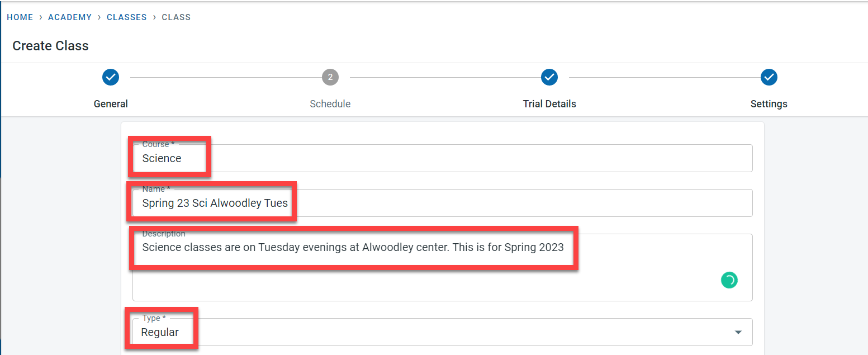
Task: Click the Schedule step number 2 circle
Action: point(330,77)
